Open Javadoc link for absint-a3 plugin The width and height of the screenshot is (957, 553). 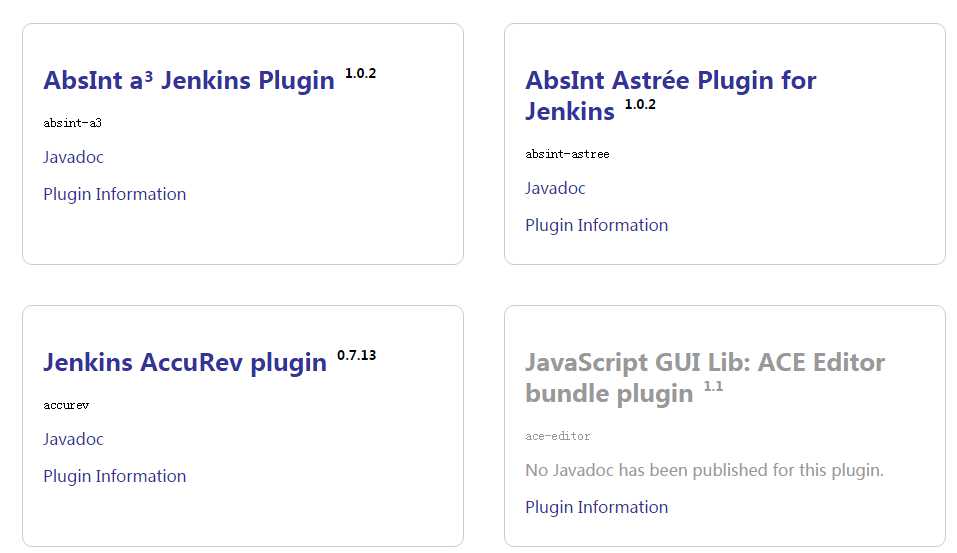coord(73,157)
